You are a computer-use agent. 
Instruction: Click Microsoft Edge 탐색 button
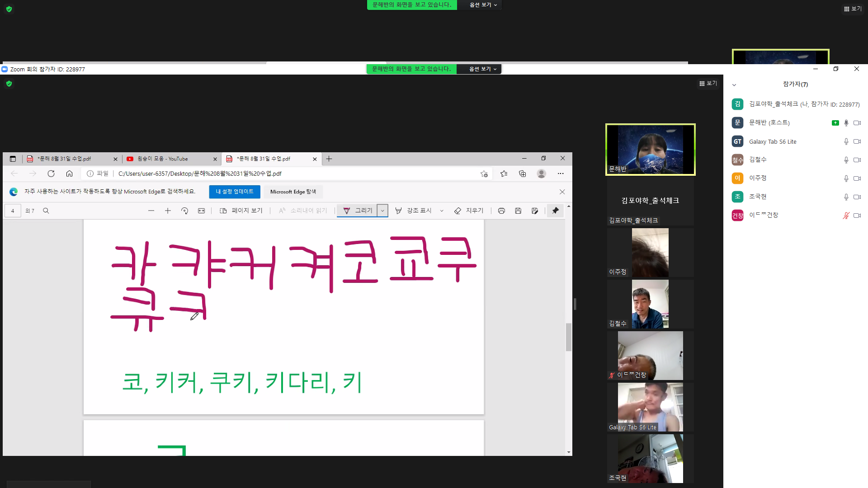[293, 192]
